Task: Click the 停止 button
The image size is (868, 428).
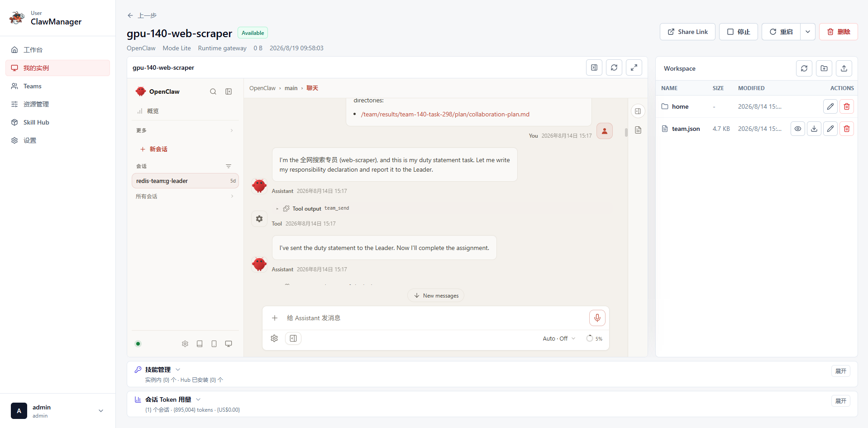Action: coord(738,32)
